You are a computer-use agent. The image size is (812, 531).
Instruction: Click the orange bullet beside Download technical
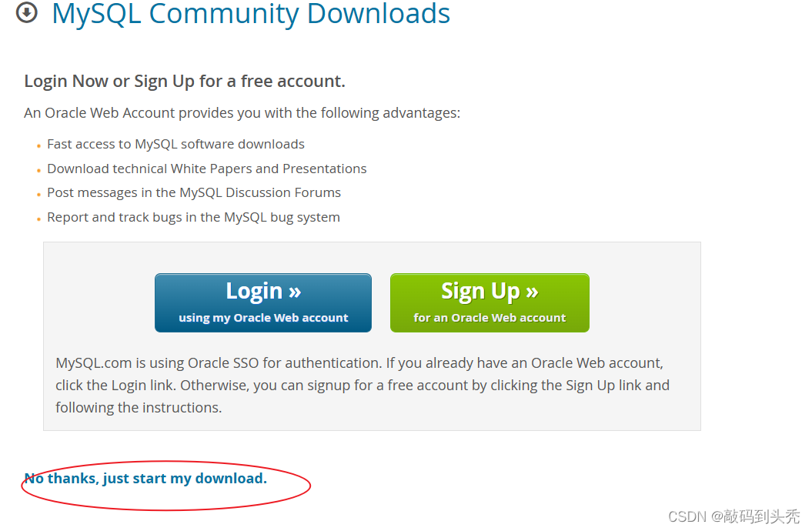point(38,171)
